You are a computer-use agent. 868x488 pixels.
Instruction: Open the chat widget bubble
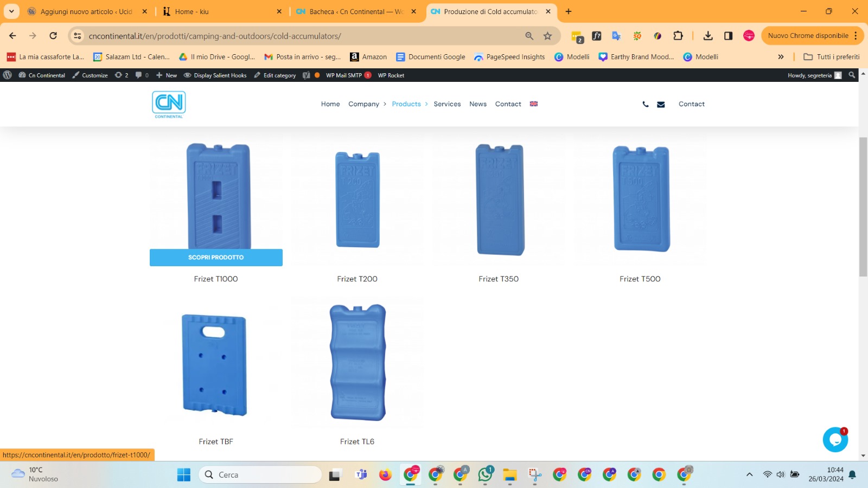coord(835,439)
